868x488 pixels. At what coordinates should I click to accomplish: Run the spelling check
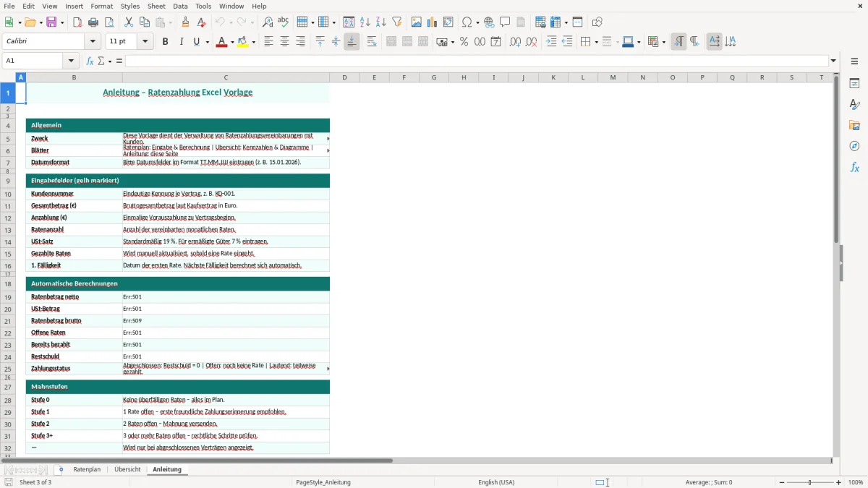pos(284,22)
